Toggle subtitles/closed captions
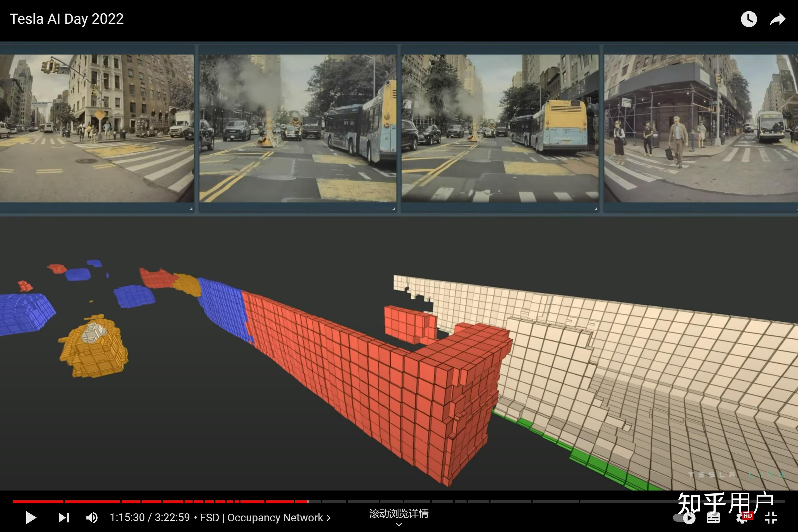The image size is (798, 532). (x=713, y=518)
